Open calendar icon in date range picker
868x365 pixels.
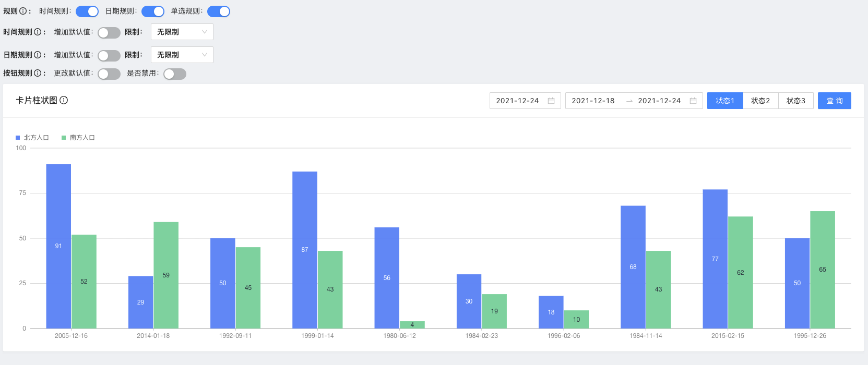[693, 101]
